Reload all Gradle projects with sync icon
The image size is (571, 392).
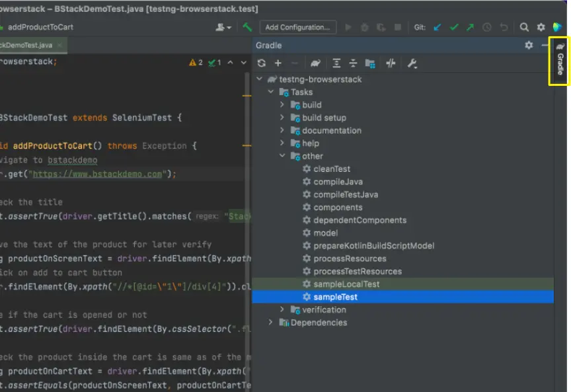point(260,63)
